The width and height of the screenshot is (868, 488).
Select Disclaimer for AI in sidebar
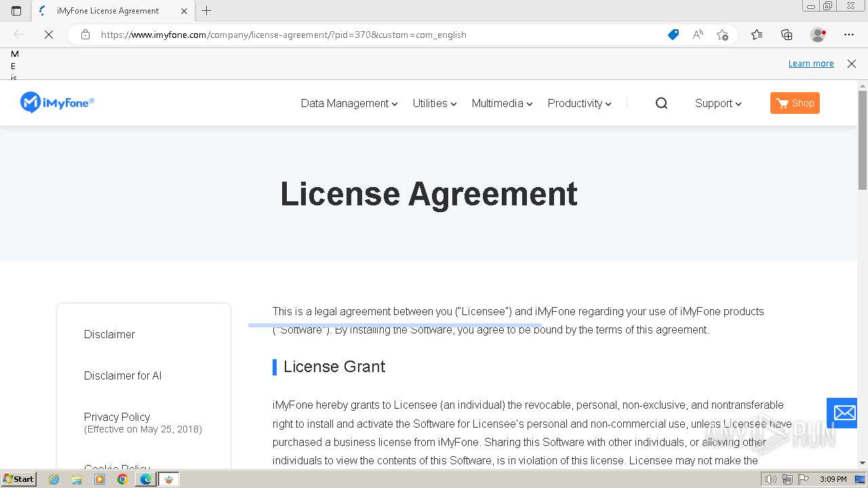pos(123,375)
